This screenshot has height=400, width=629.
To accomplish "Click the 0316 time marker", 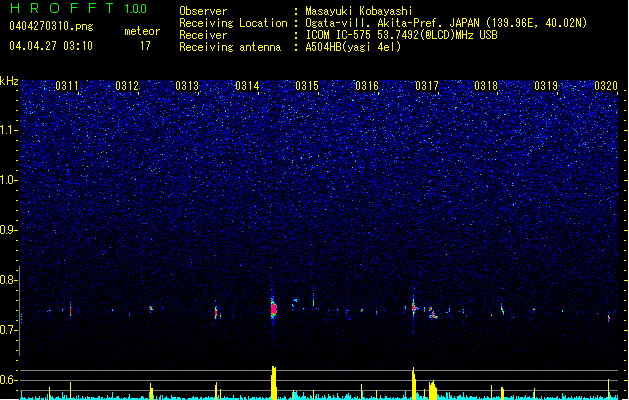I will [367, 86].
